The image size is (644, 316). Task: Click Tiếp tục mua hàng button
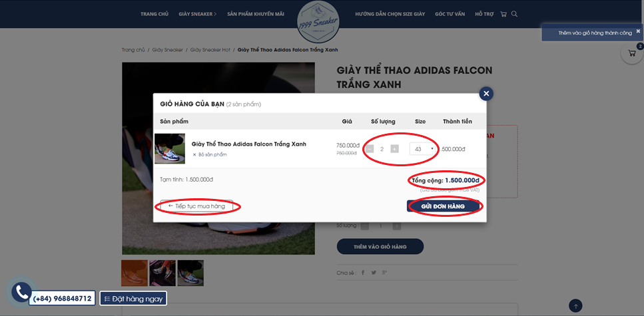[196, 206]
